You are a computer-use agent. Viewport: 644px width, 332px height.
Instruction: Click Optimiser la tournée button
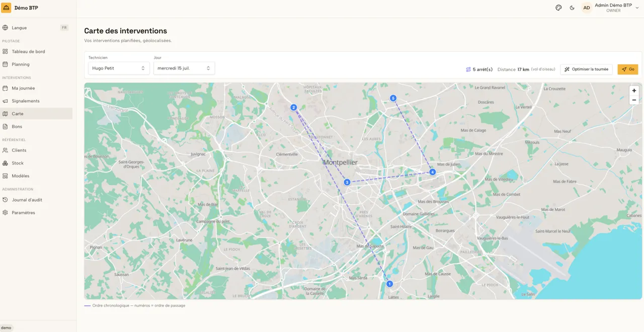coord(586,69)
